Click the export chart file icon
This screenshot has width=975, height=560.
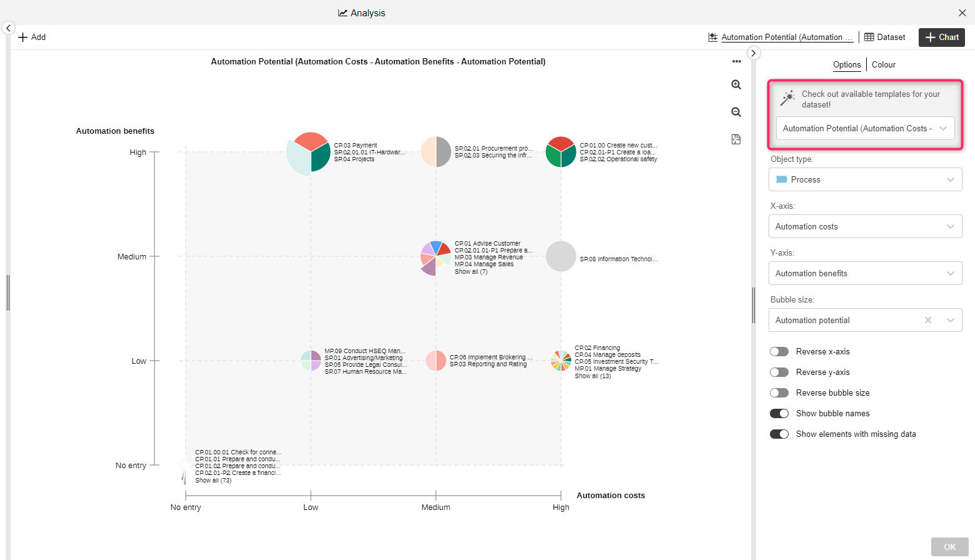pos(736,139)
